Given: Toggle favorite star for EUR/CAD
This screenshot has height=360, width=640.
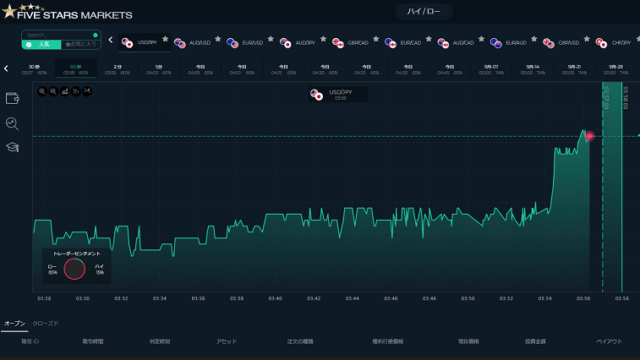Looking at the screenshot, I should click(x=429, y=39).
